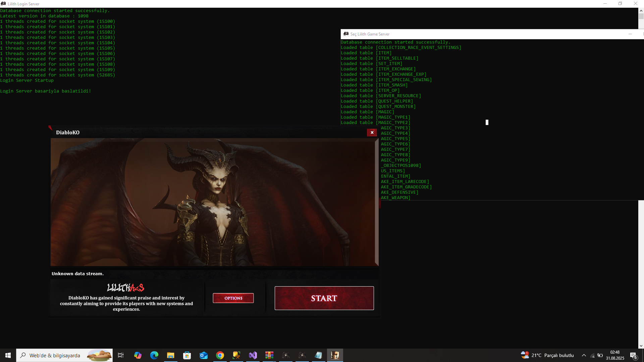Open the Task View button
644x362 pixels.
(121, 355)
